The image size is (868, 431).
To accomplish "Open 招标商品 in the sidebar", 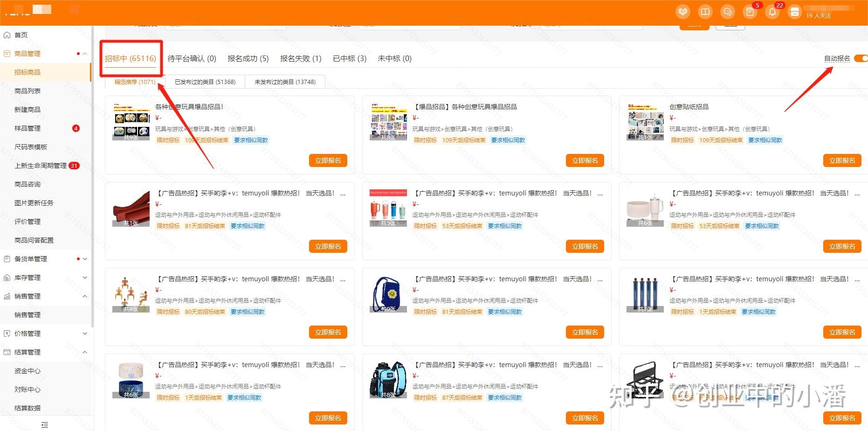I will (28, 72).
